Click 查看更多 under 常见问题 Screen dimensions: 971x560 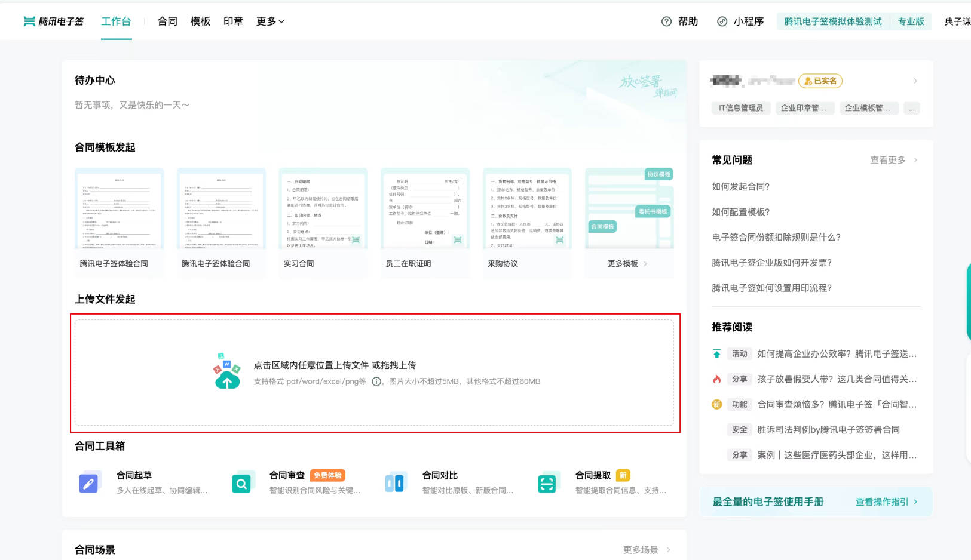893,160
